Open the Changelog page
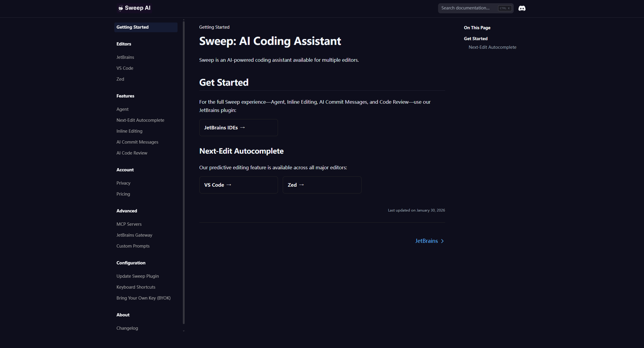 (127, 328)
